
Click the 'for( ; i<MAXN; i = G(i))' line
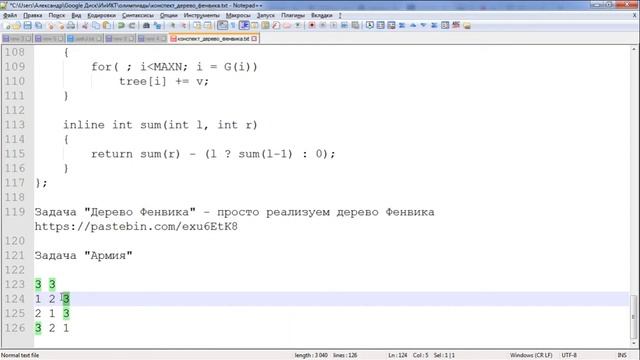click(x=174, y=67)
